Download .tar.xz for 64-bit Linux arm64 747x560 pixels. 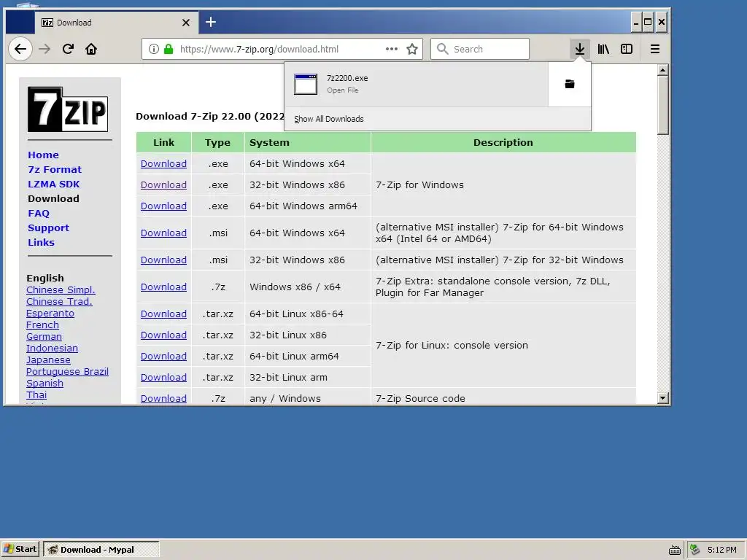tap(163, 356)
